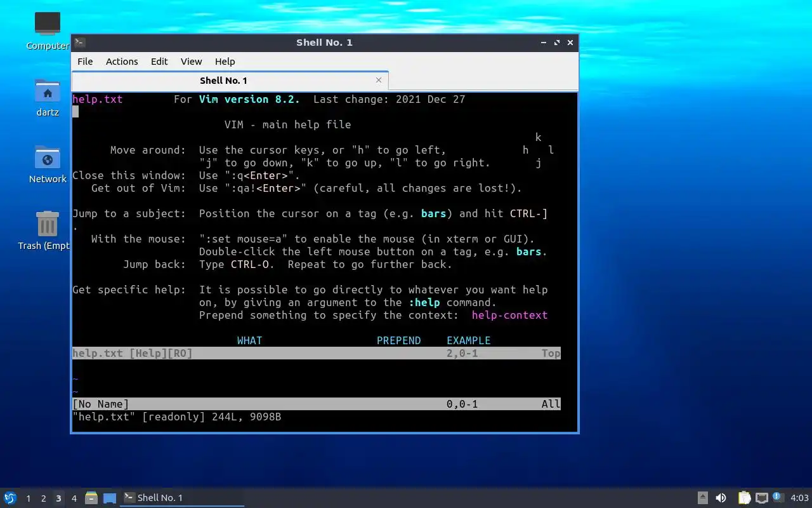Click the 'Top' scroll position indicator
This screenshot has width=812, height=508.
[x=551, y=353]
